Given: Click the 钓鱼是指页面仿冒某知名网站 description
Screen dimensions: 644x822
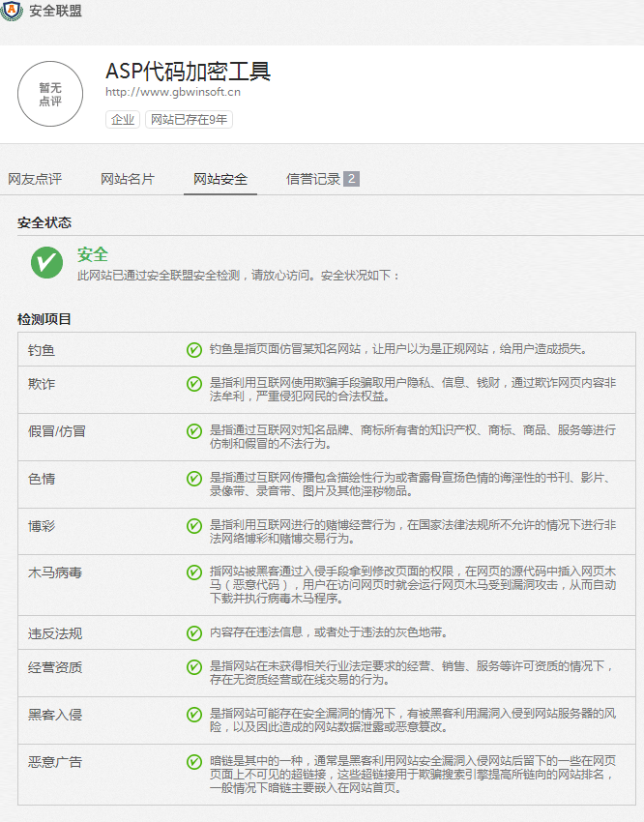Looking at the screenshot, I should click(398, 349).
